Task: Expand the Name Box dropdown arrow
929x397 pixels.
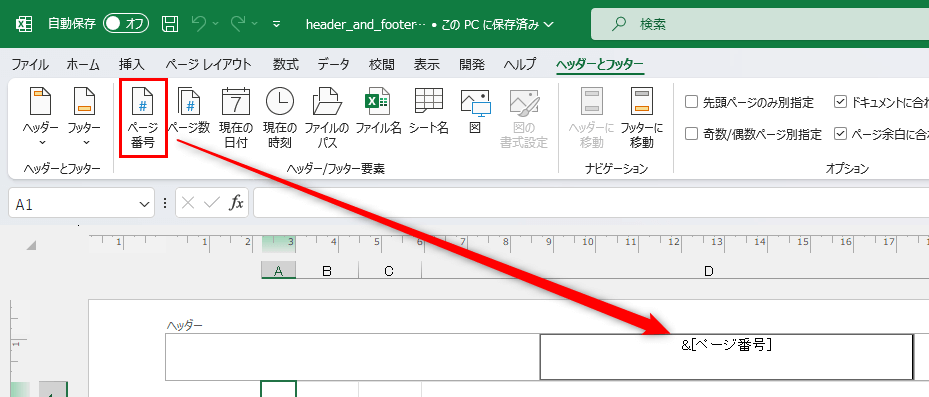Action: (143, 204)
